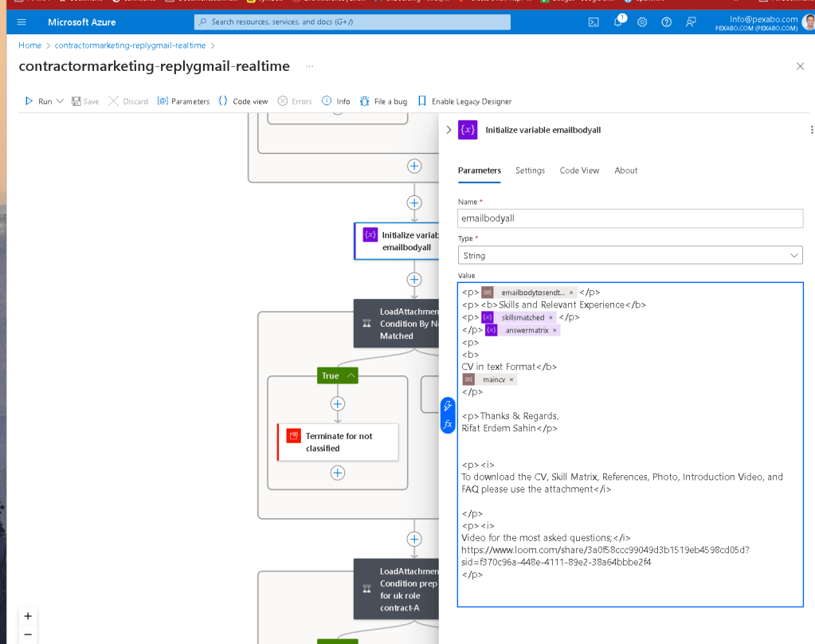Click the Azure search resources box
The width and height of the screenshot is (815, 644).
click(x=352, y=22)
